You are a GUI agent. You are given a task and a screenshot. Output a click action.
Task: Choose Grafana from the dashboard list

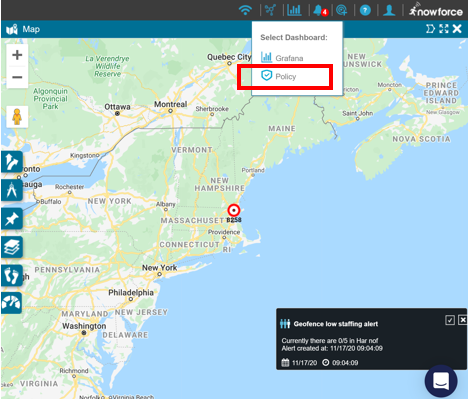click(x=282, y=58)
